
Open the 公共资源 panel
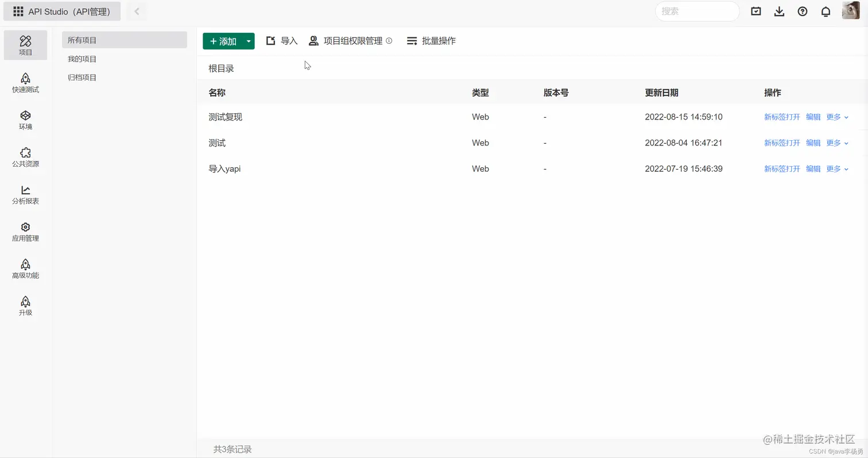click(25, 157)
